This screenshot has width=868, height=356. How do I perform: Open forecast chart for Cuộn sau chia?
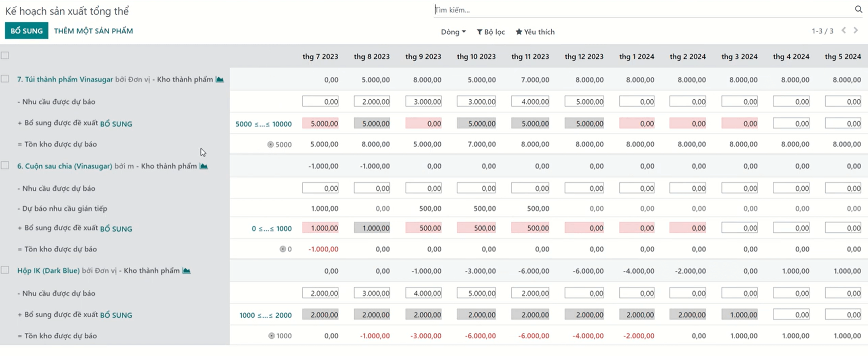(204, 166)
